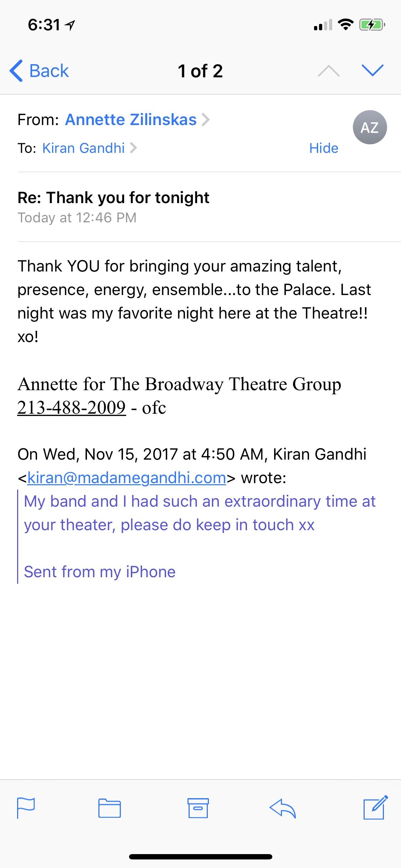Hide the email header details
The height and width of the screenshot is (868, 401).
pyautogui.click(x=324, y=148)
